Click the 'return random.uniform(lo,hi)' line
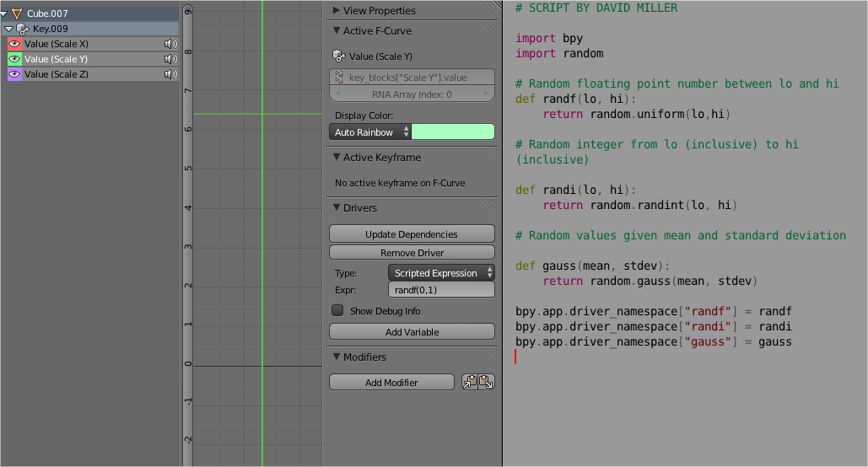Screen dimensions: 868x467 click(x=637, y=114)
